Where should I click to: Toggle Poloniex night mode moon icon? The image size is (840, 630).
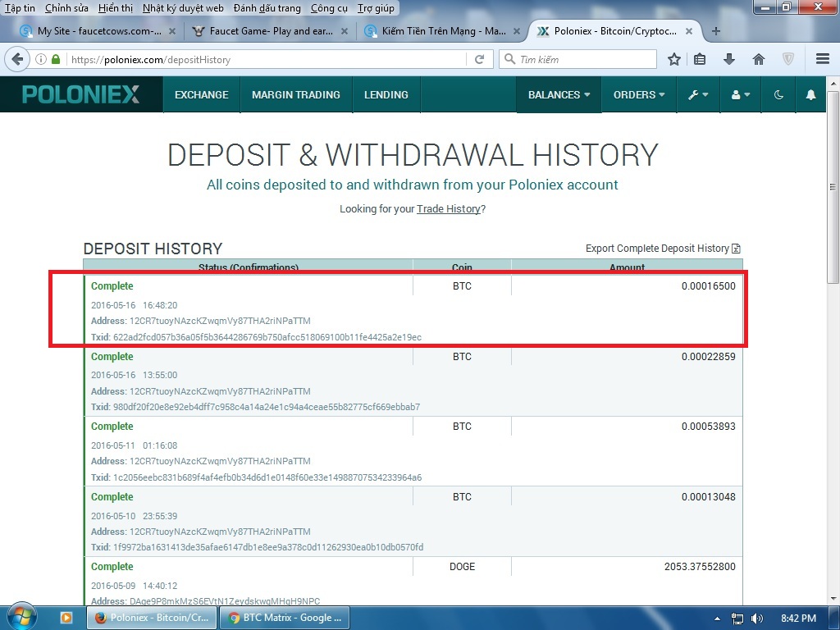778,95
